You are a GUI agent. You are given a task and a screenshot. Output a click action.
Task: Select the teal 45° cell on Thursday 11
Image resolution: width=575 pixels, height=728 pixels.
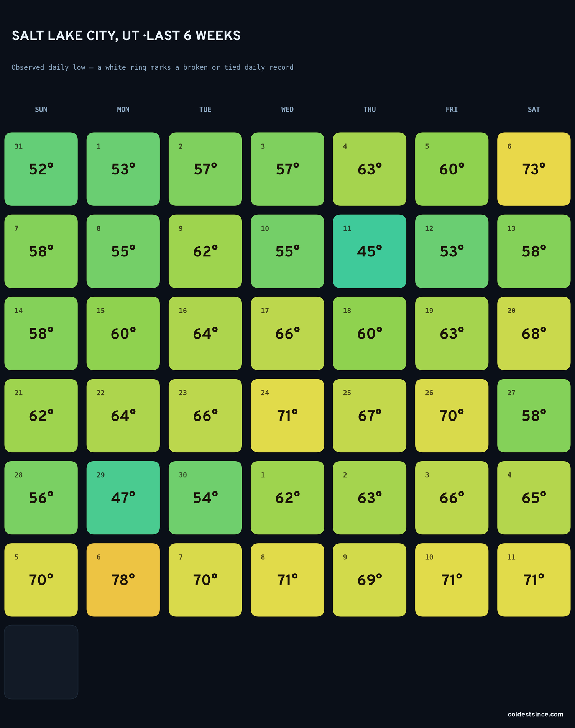(370, 251)
